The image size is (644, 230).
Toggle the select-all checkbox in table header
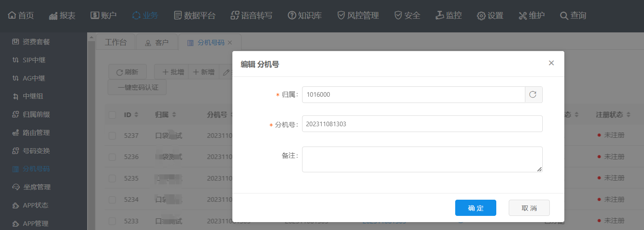(112, 115)
